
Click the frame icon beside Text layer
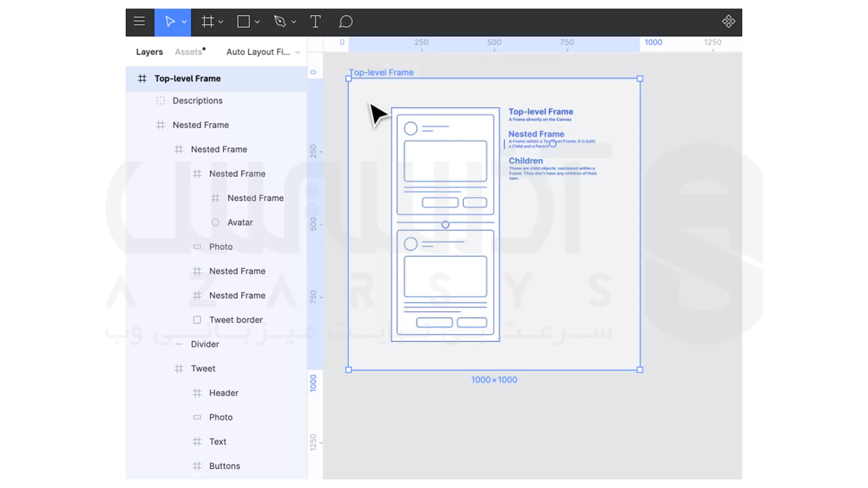click(197, 442)
